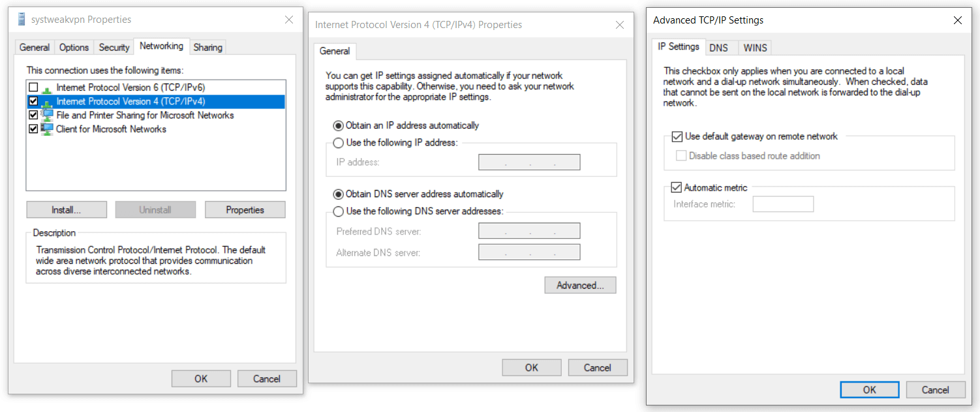The height and width of the screenshot is (412, 980).
Task: Enable Internet Protocol Version 6 checkbox
Action: pos(33,87)
